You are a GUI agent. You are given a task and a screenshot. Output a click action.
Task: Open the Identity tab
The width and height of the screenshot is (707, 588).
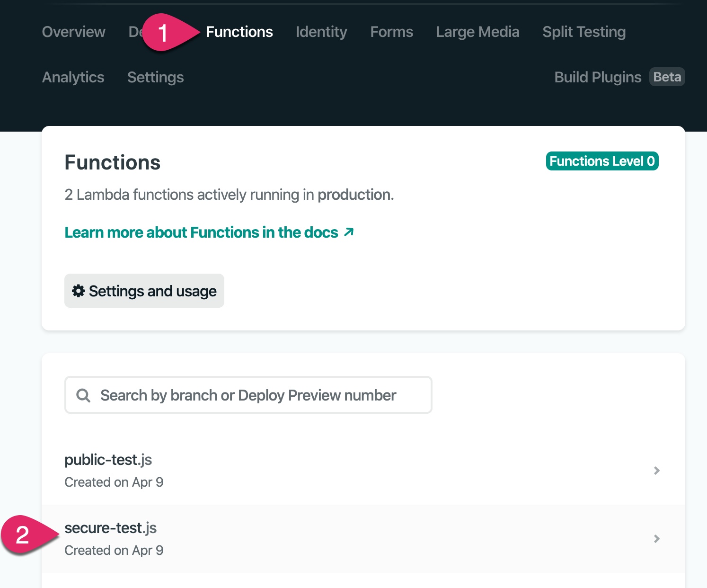(x=321, y=32)
